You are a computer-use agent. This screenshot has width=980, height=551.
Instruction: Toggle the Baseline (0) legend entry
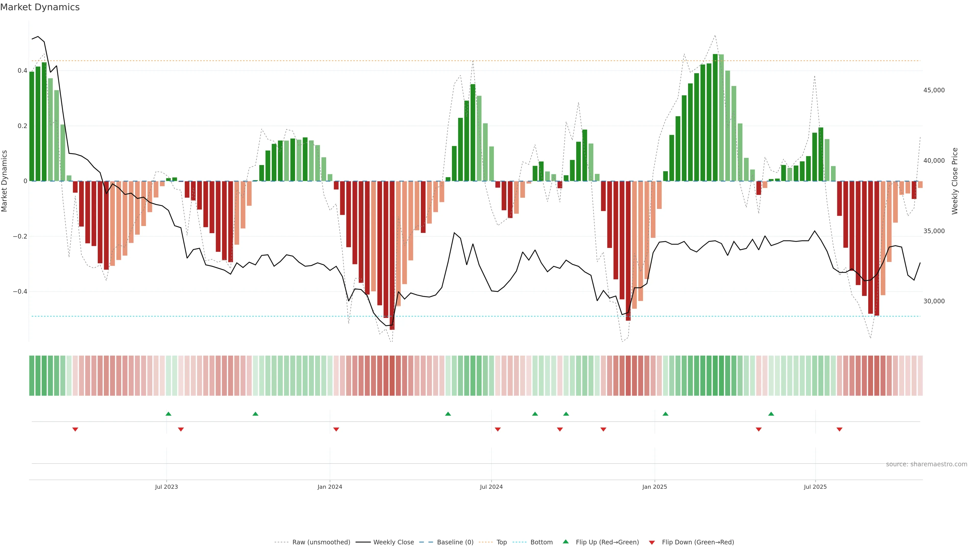[x=455, y=542]
